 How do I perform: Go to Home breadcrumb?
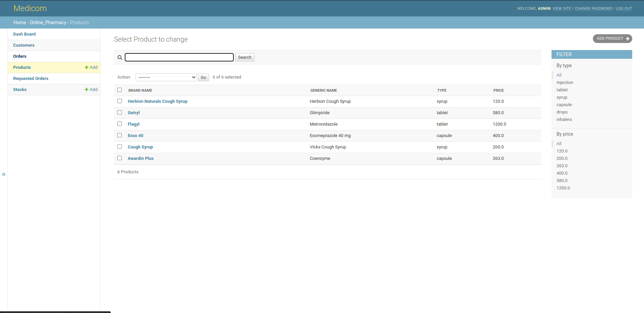(20, 23)
